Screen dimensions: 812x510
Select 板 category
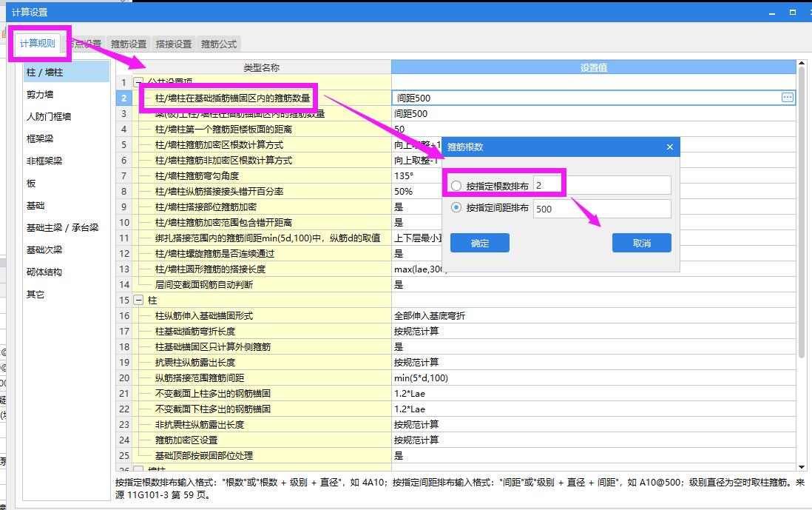(67, 184)
